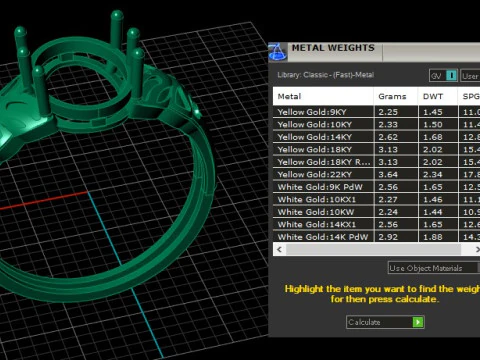Toggle the GV switch
Screen dimensions: 480x360
pos(443,76)
